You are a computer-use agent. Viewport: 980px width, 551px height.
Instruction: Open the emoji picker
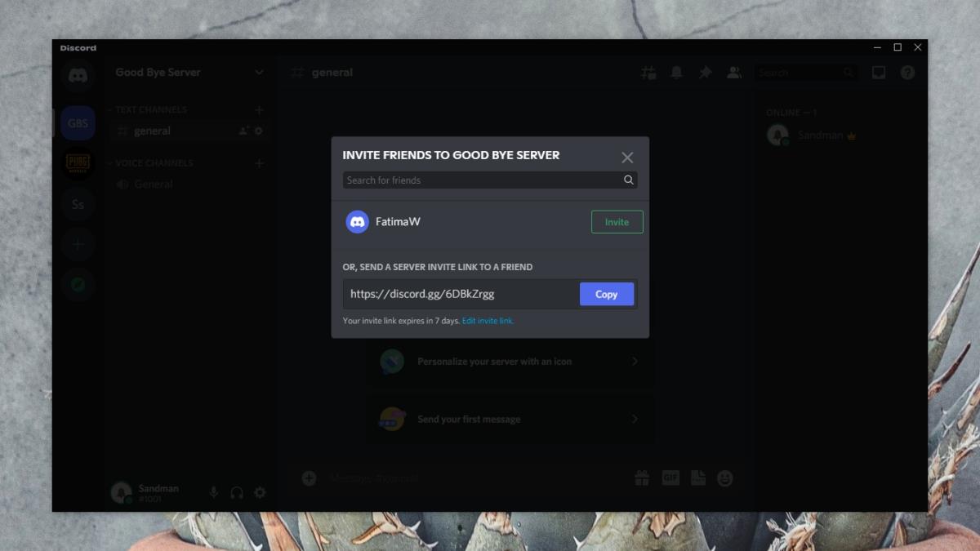pos(725,478)
